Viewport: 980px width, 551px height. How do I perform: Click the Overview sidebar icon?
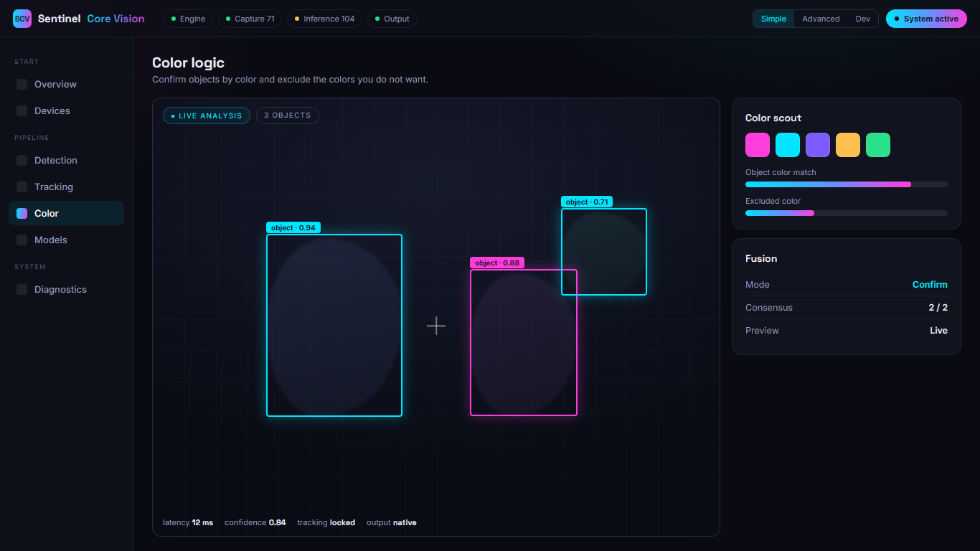(22, 84)
